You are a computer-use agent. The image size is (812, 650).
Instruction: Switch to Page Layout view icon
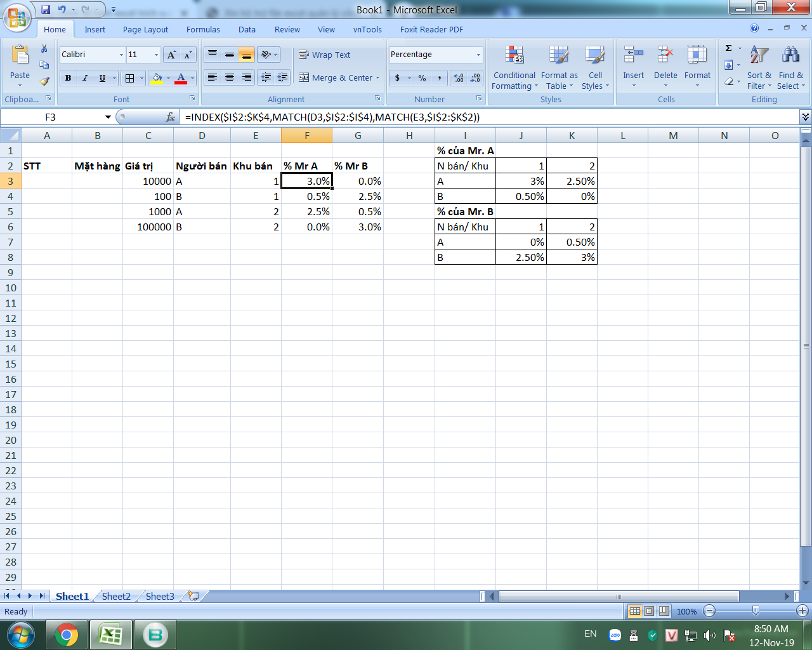pyautogui.click(x=649, y=611)
